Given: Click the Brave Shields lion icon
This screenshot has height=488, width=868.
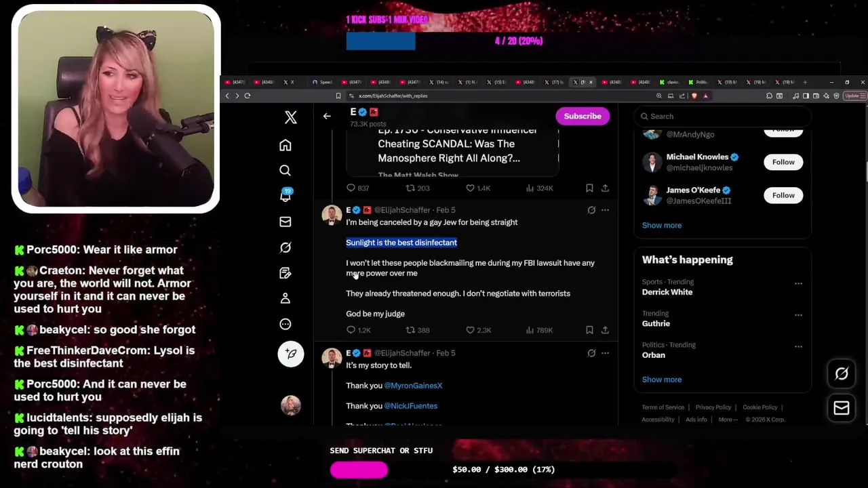Looking at the screenshot, I should coord(694,96).
